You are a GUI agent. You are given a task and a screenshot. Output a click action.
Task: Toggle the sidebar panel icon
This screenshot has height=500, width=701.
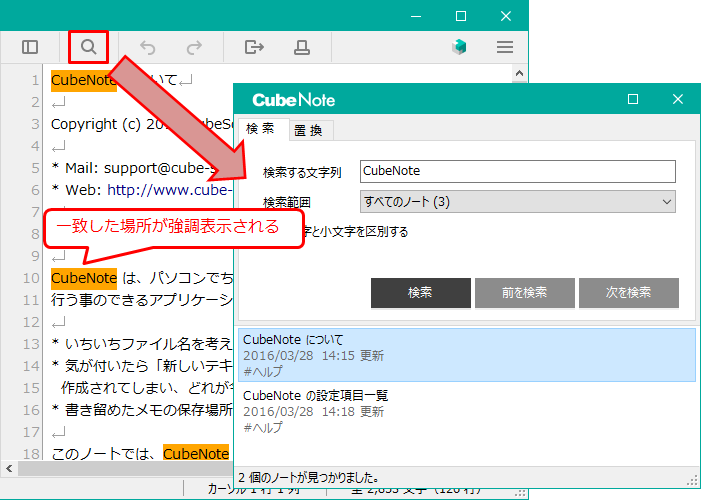click(x=30, y=47)
